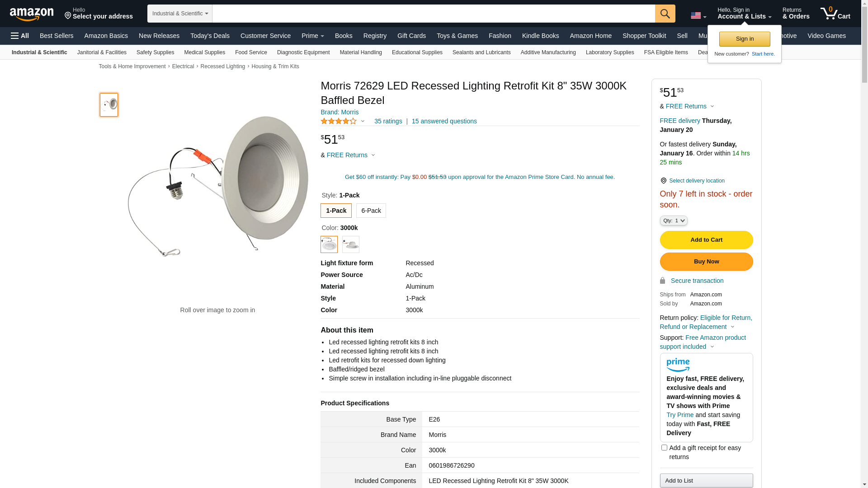Screen dimensions: 868x488
Task: Select the 1-Pack style option
Action: click(x=336, y=211)
